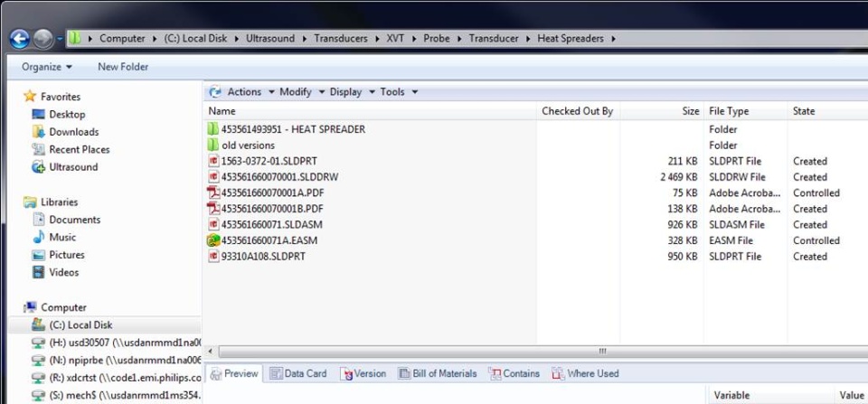The image size is (868, 404).
Task: Go back with the blue Back arrow
Action: [x=19, y=39]
